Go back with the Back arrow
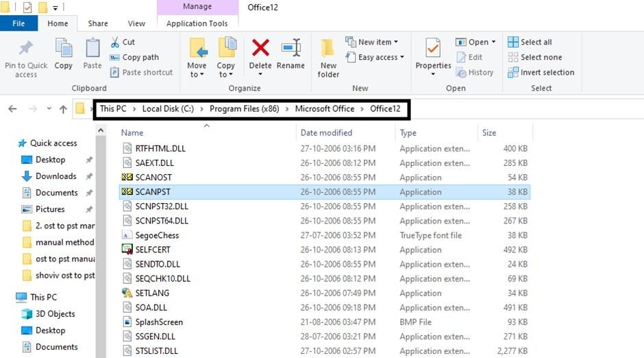This screenshot has height=358, width=644. pos(13,109)
